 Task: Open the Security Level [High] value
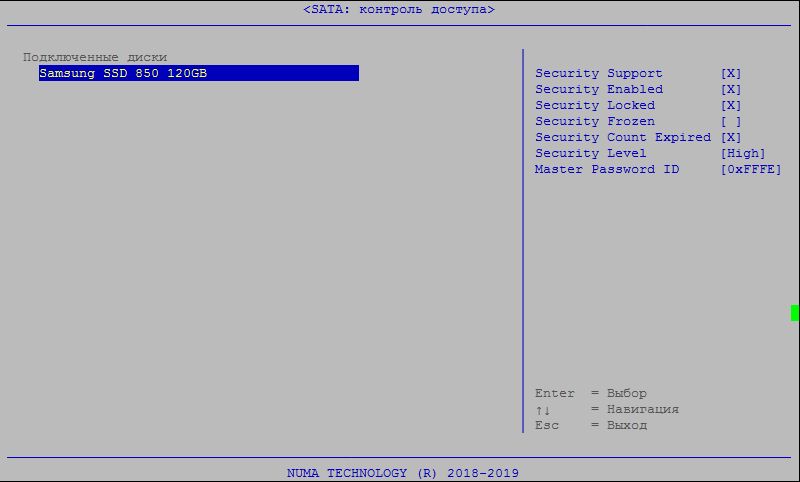click(743, 154)
